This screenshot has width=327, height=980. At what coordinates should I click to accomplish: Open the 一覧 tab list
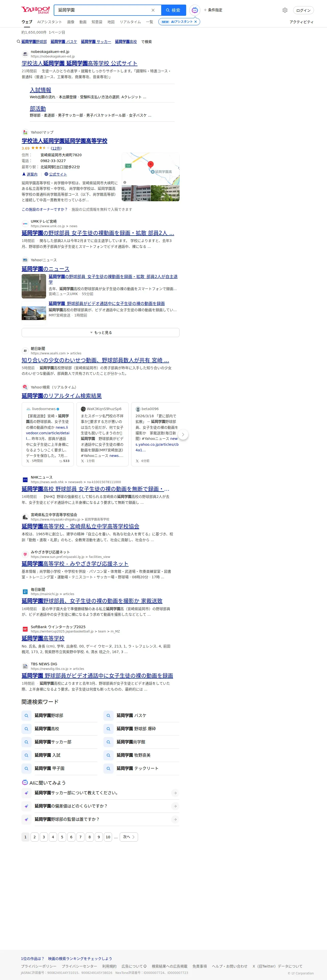click(149, 22)
